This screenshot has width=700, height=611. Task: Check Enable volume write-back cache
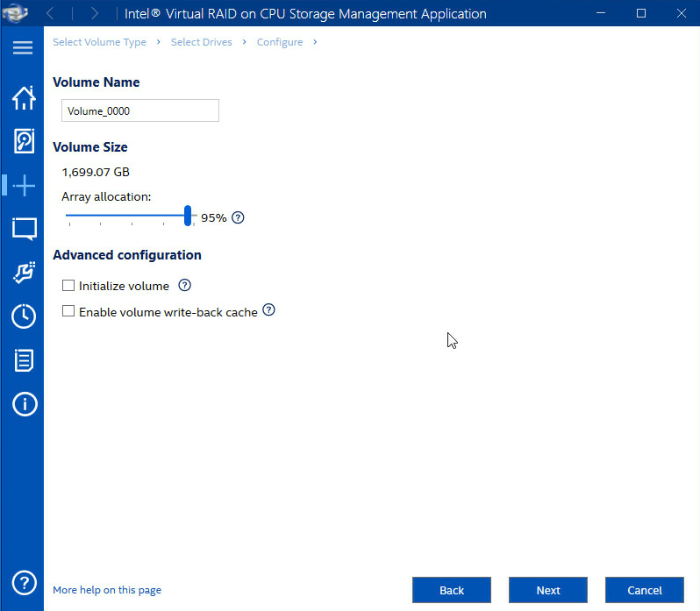click(68, 311)
